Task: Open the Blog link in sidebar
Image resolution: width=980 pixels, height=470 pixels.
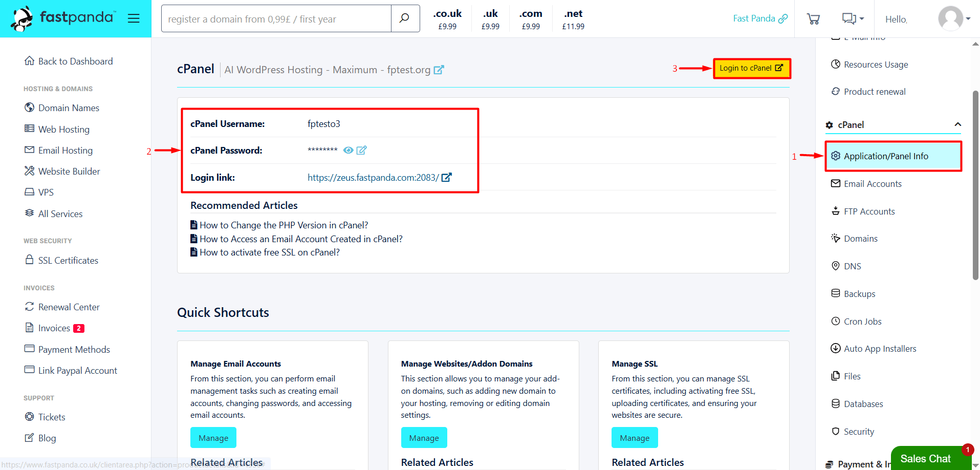Action: [x=40, y=438]
